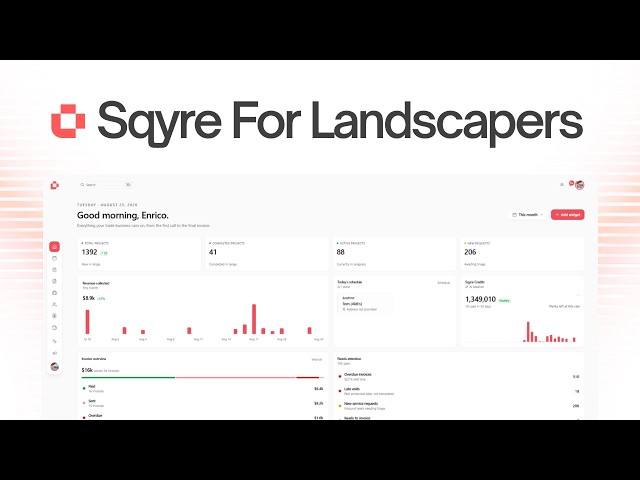Click the large Sqyre logo in the banner
Viewport: 640px width, 480px height.
[68, 121]
